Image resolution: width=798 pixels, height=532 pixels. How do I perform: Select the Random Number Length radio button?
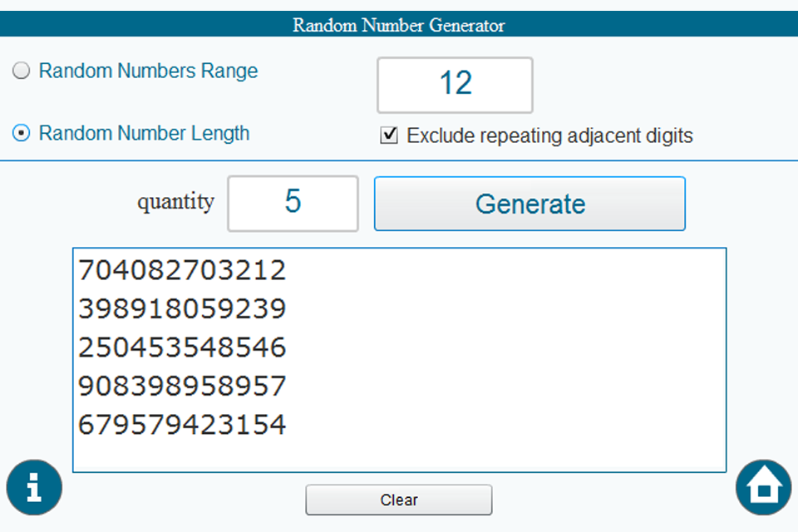[x=22, y=133]
